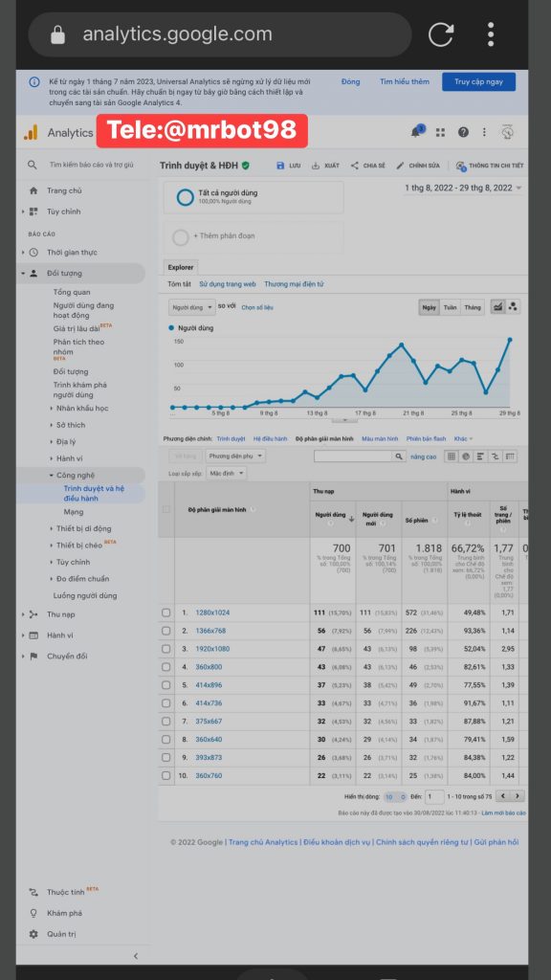Tick the checkbox for row 1920x1080
Viewport: 551px width, 980px height.
tap(166, 649)
